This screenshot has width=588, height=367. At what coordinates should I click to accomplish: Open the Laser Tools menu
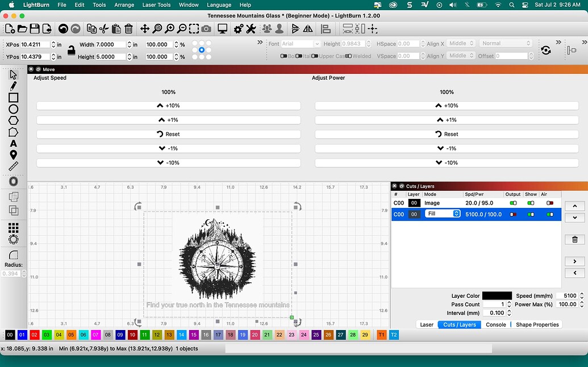(x=156, y=5)
